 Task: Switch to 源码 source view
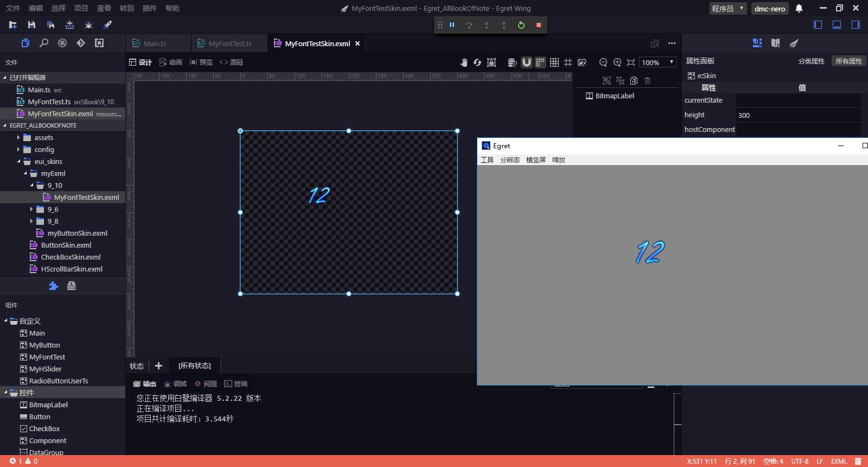231,62
